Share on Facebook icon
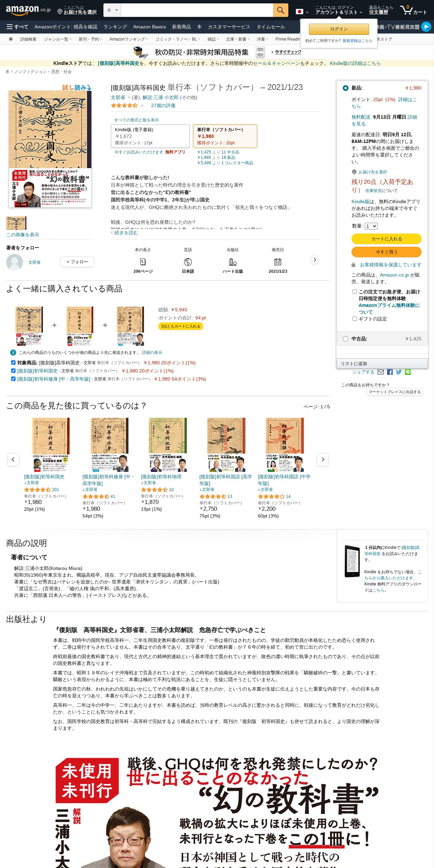 click(390, 372)
